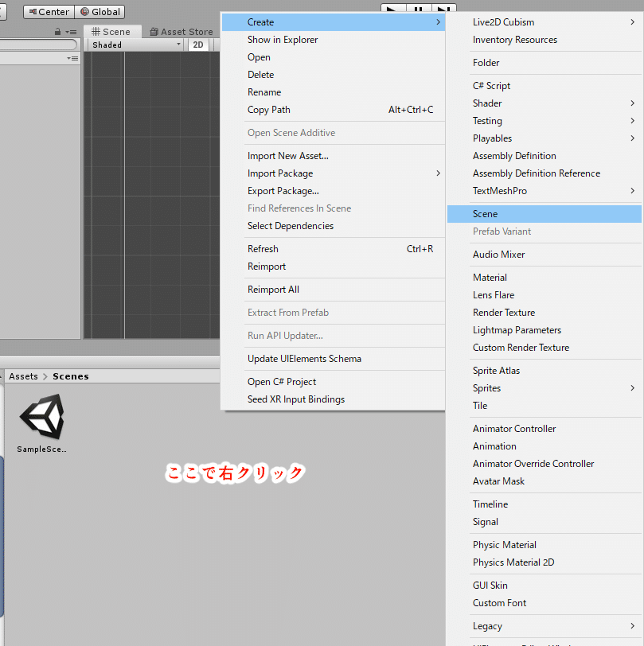Create an Audio Mixer
644x646 pixels.
tap(544, 255)
